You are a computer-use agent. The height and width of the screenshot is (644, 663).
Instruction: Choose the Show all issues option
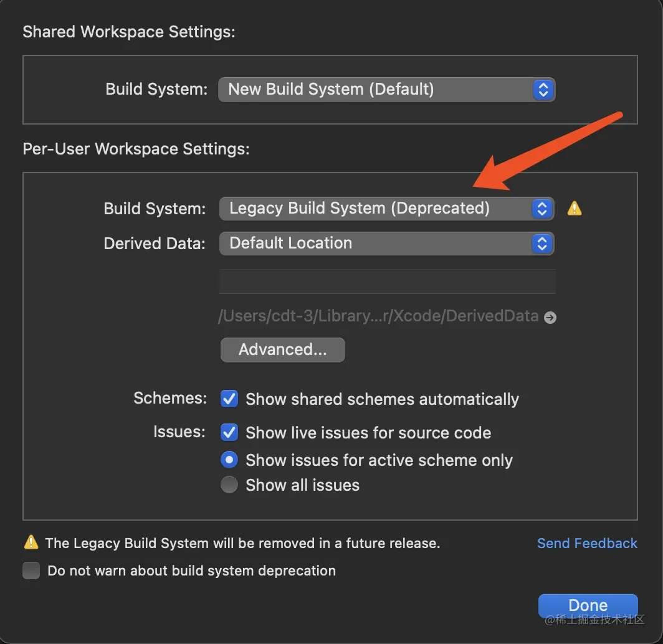229,485
